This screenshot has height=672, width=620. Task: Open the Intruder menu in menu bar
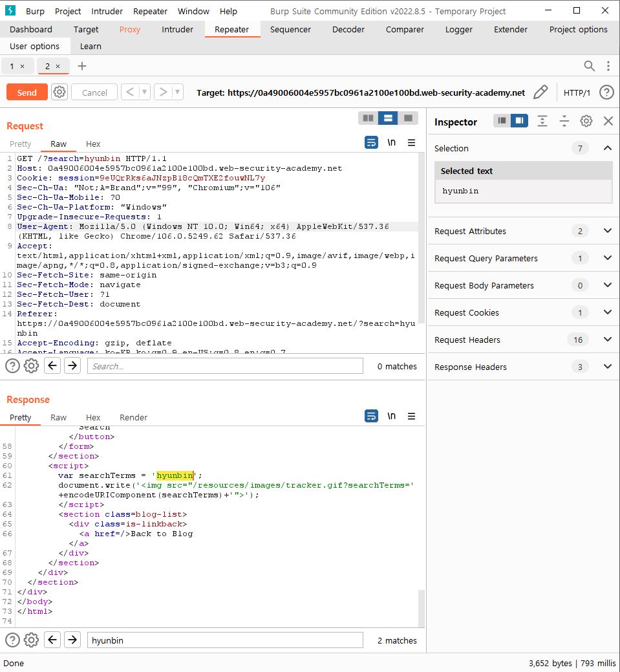[107, 11]
